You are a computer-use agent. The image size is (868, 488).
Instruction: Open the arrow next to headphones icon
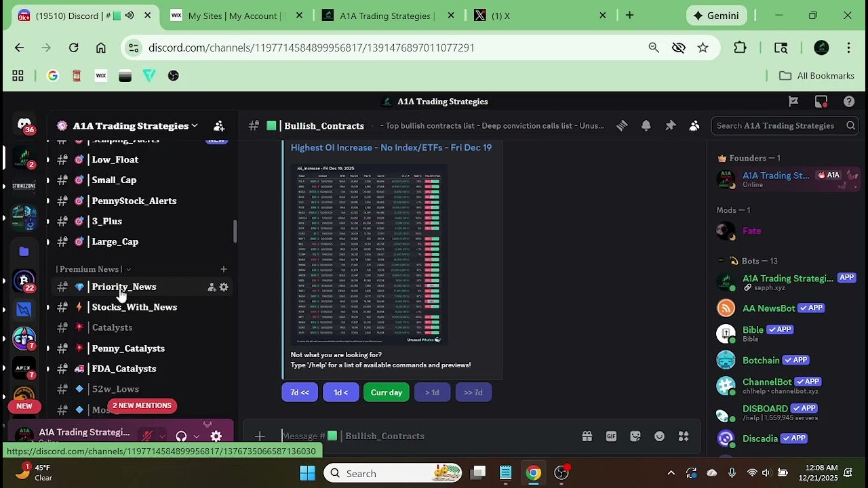click(197, 436)
